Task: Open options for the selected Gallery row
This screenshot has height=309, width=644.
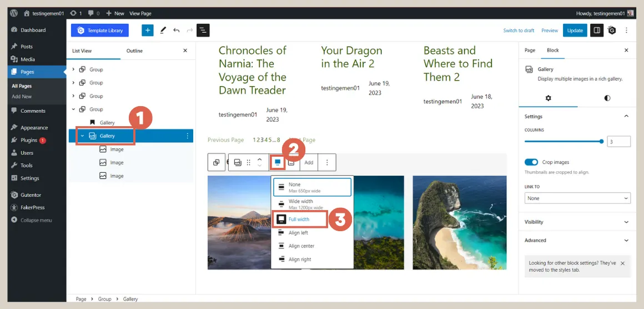Action: [187, 136]
